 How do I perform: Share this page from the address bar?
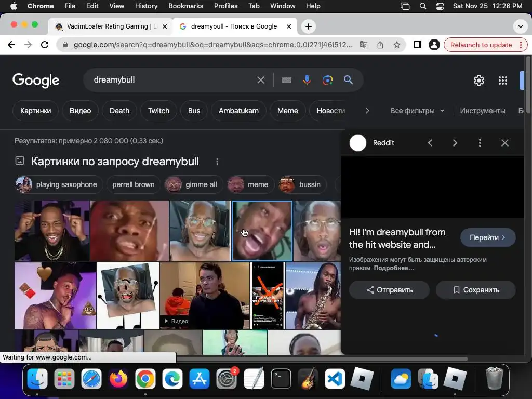click(380, 45)
